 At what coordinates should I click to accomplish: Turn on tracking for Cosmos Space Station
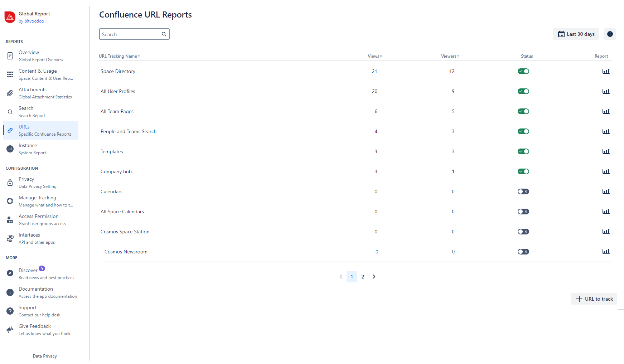(523, 232)
